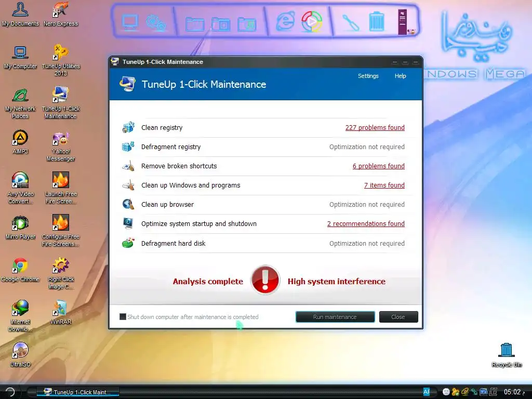
Task: Click the Defragment registry row label
Action: 171,147
